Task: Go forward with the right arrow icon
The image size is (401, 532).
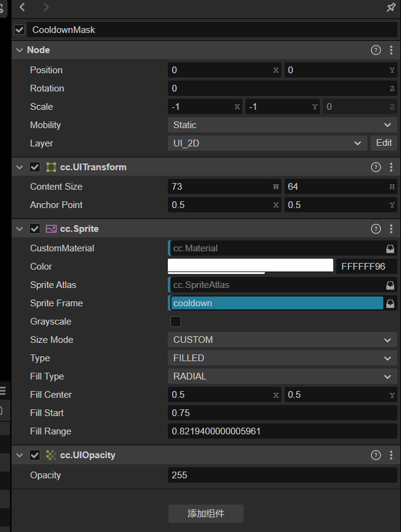Action: (46, 7)
